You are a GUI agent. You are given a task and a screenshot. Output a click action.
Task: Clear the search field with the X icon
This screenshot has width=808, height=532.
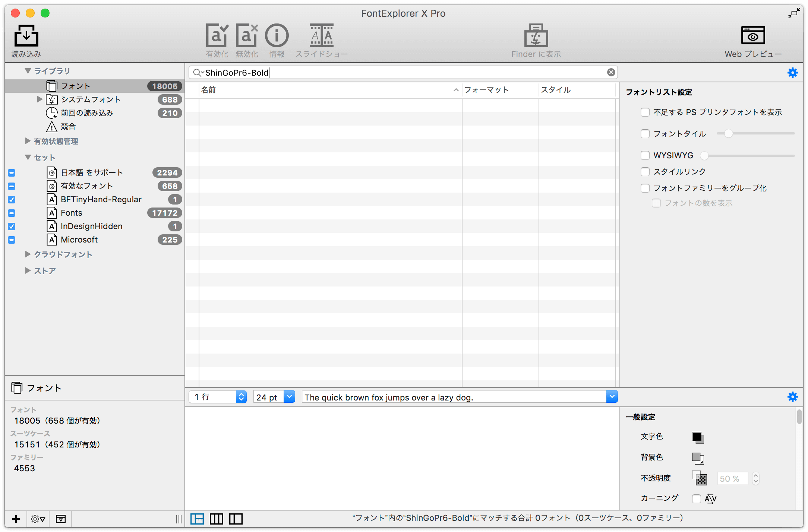point(611,72)
